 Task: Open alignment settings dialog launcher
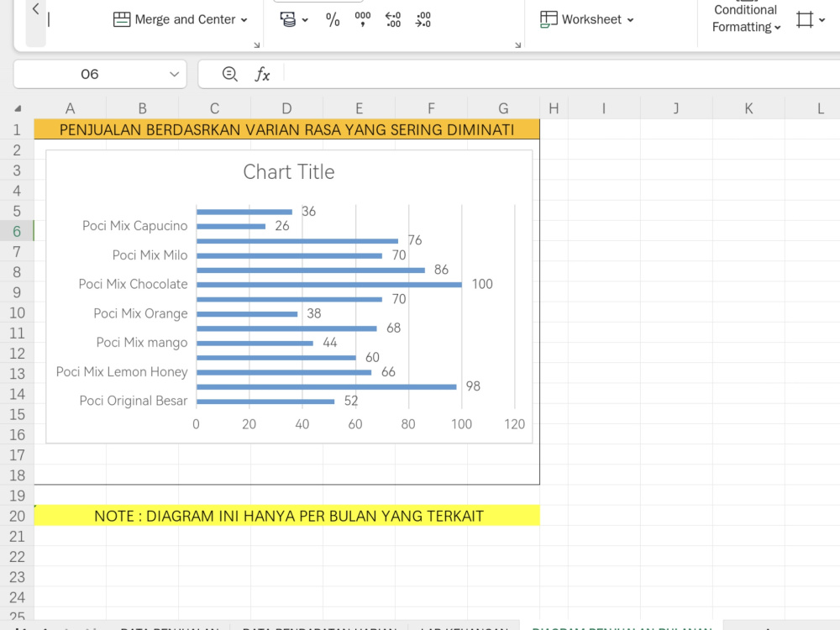pos(256,45)
